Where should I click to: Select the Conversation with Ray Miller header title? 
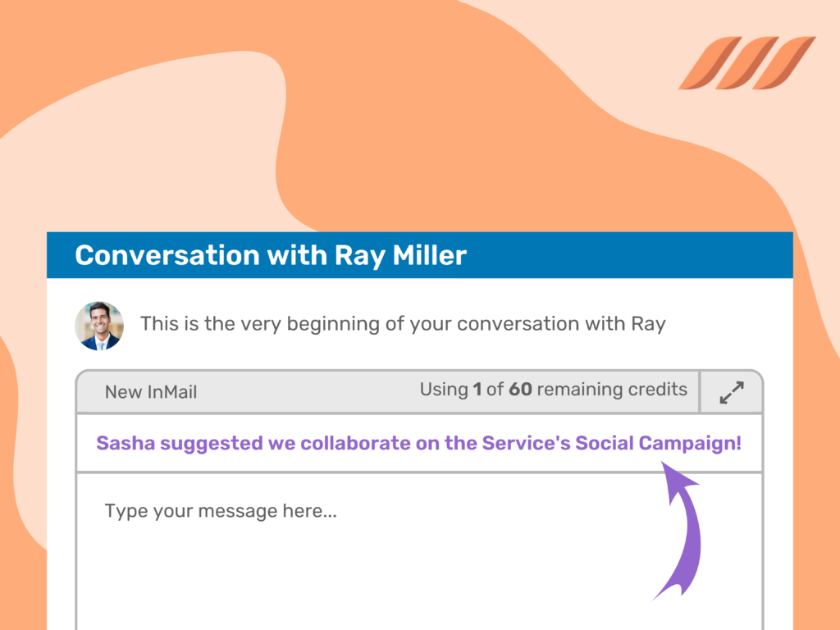271,255
